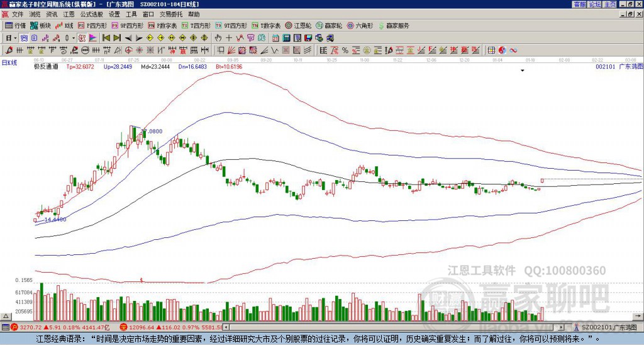Image resolution: width=644 pixels, height=345 pixels.
Task: Click the colored grid table icon
Action: coord(491,50)
